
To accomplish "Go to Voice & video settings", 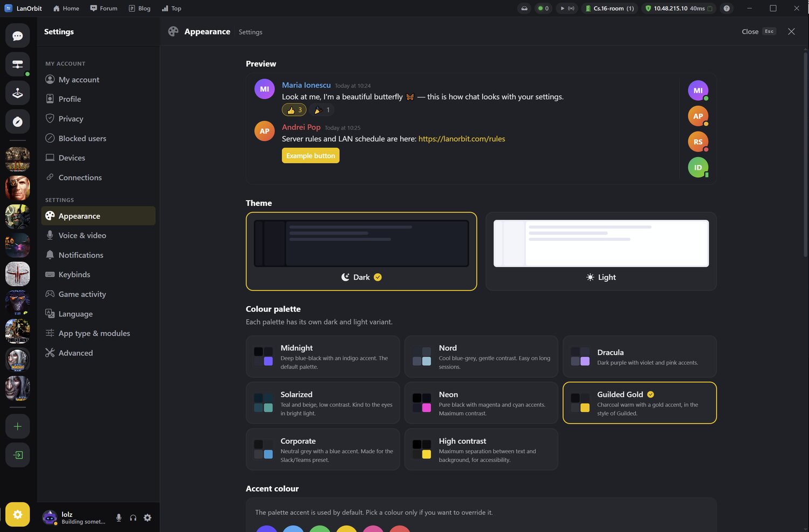I will [x=98, y=236].
